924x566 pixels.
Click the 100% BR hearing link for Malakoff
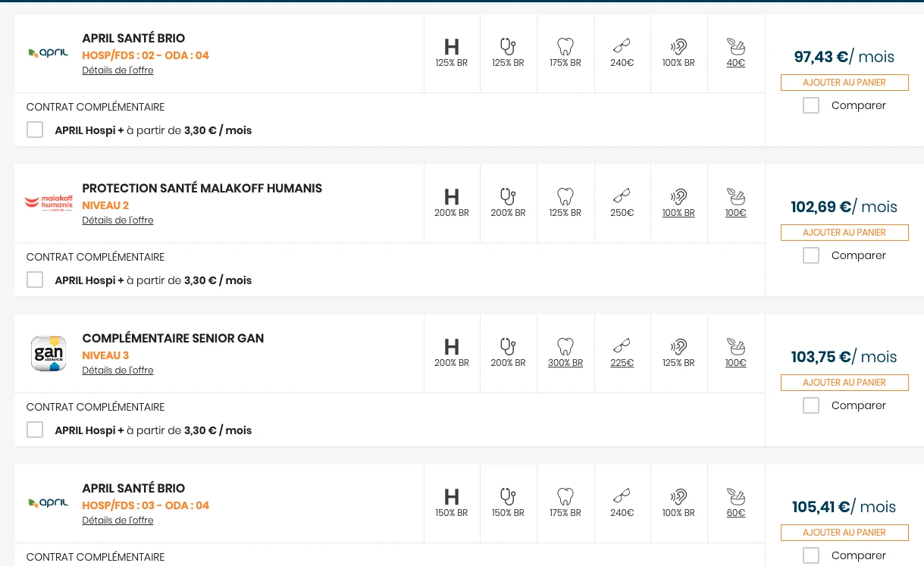[x=678, y=213]
